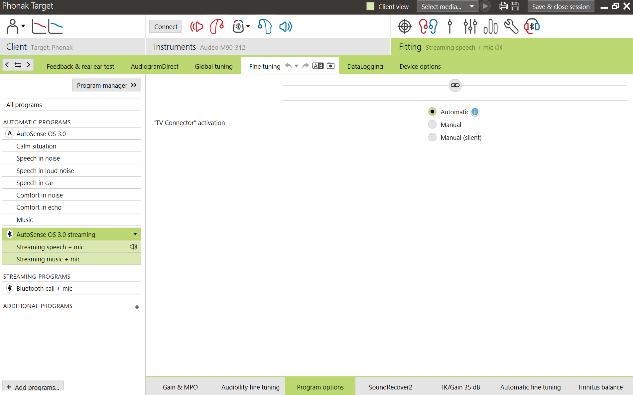Open the Tinnitus balance tab
633x395 pixels.
click(600, 387)
